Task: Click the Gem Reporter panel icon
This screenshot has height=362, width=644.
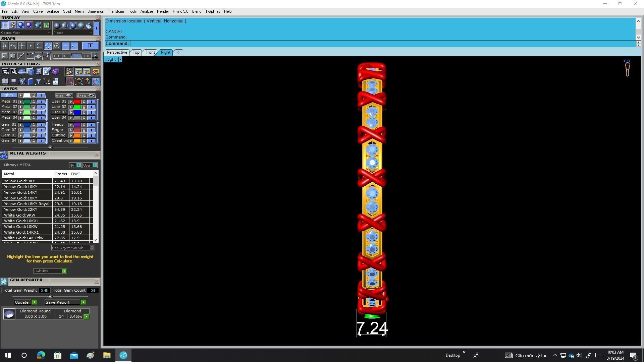Action: 4,282
